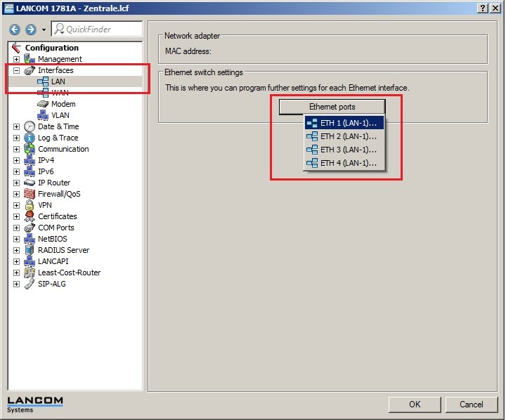The width and height of the screenshot is (506, 420).
Task: Click the Date & Time clock icon
Action: [29, 126]
